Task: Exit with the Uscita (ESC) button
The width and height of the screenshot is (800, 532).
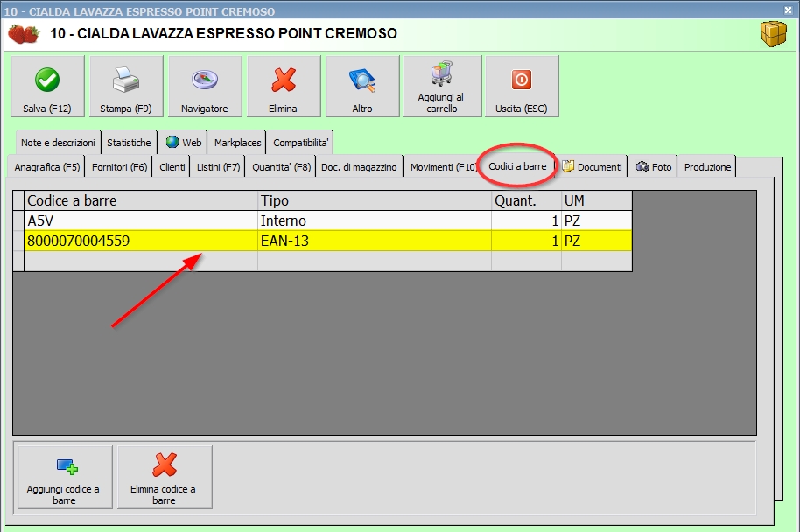Action: [522, 87]
